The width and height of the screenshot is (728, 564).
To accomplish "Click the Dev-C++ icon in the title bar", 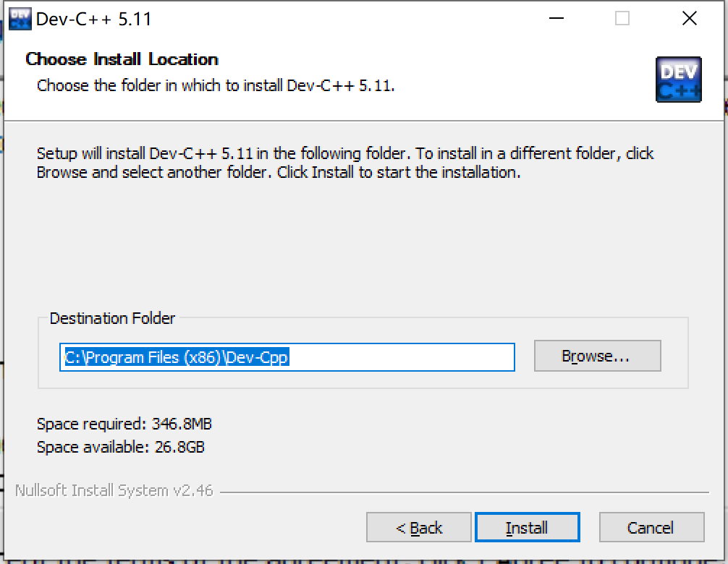I will (19, 17).
